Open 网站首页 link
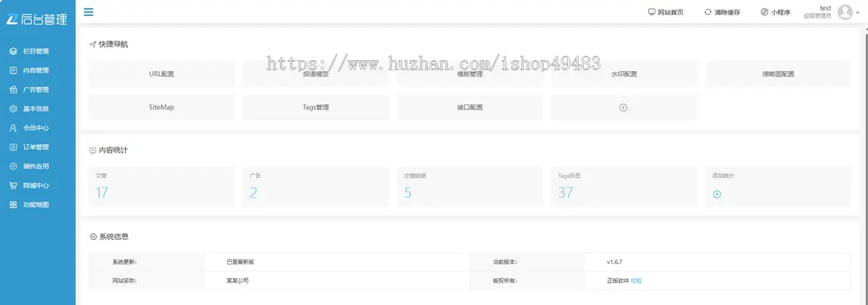 point(671,12)
